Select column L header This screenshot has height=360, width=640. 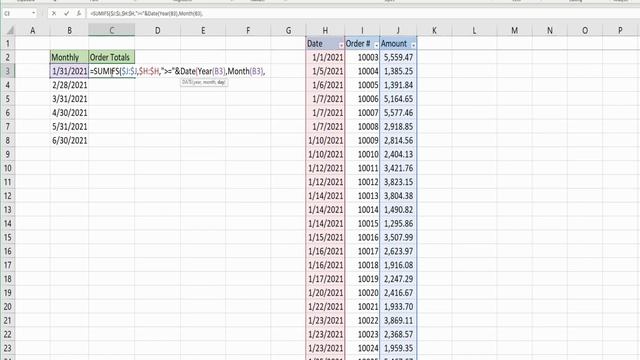[474, 30]
